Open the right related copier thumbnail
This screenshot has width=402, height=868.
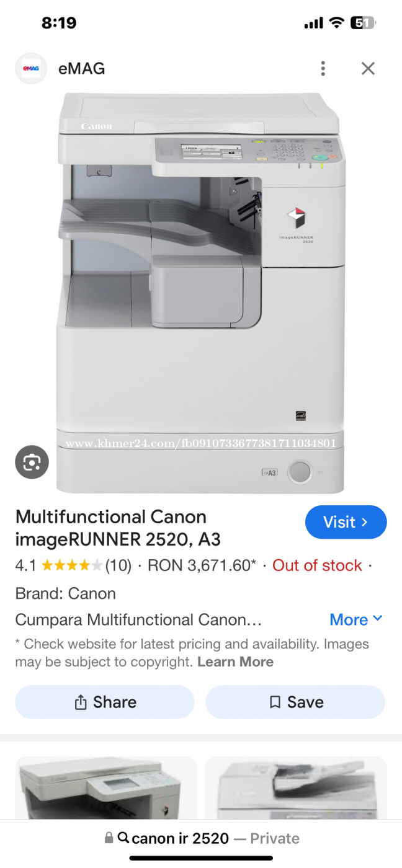coord(295,787)
